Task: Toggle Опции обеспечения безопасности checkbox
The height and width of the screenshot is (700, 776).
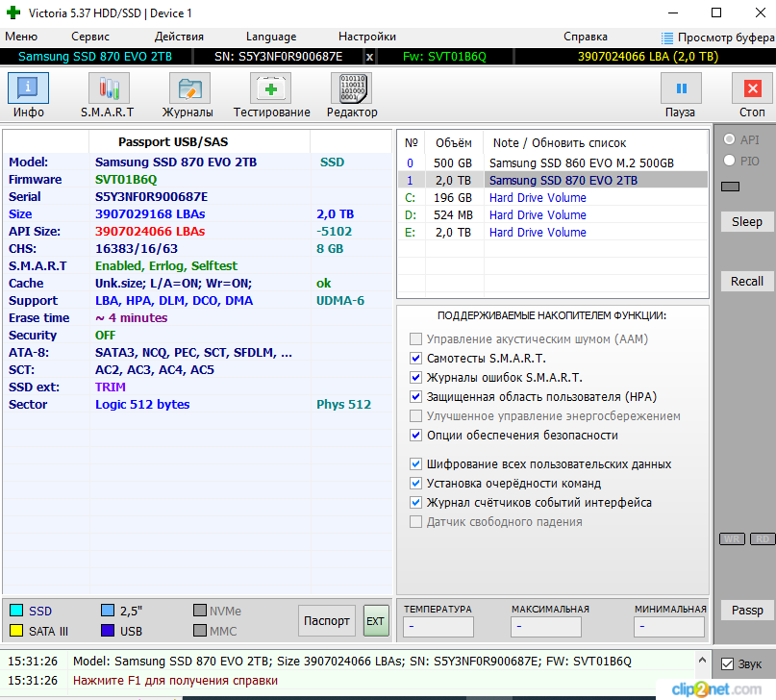Action: (415, 436)
